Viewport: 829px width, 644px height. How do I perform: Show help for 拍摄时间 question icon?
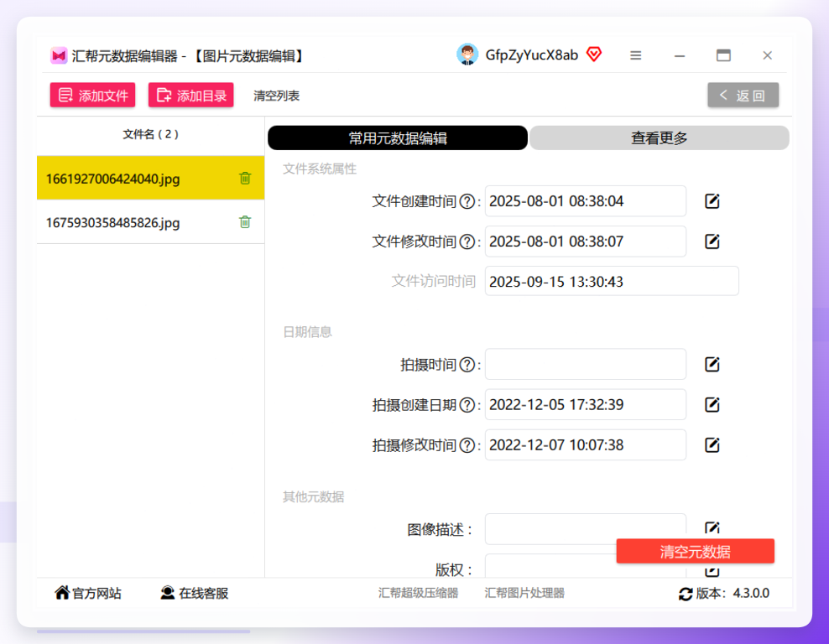[x=467, y=365]
